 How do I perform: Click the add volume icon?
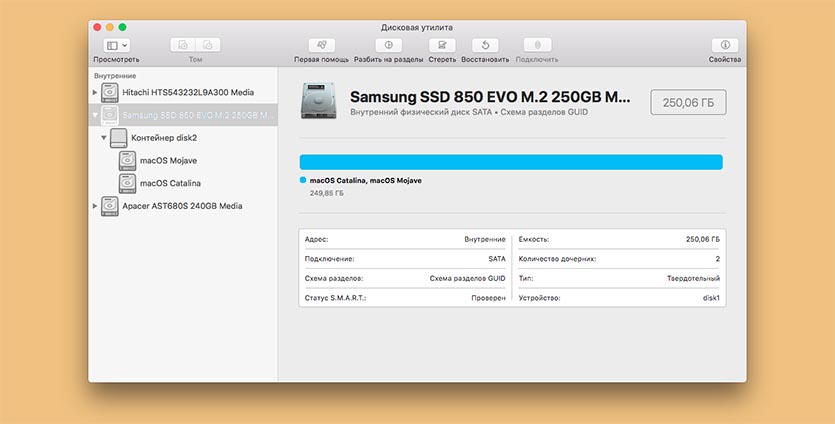(183, 45)
